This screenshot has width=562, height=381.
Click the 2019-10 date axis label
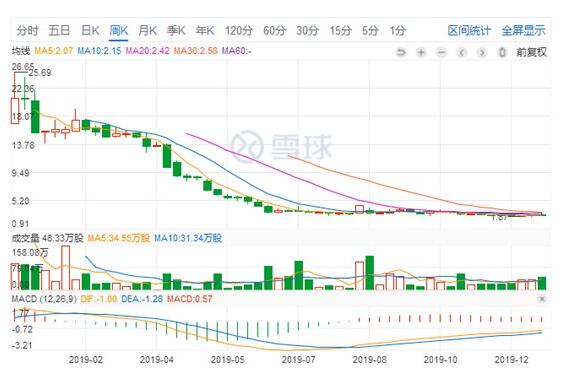tap(440, 359)
